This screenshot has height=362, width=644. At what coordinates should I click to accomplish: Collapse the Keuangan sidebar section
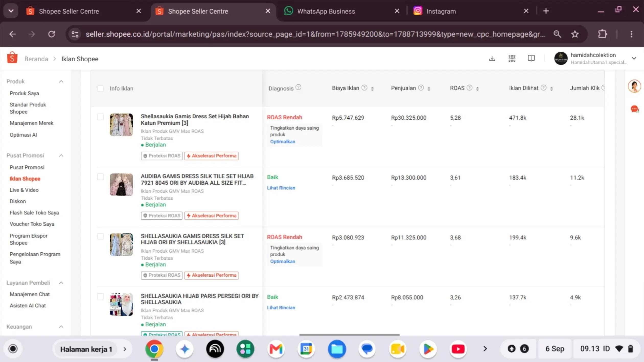pyautogui.click(x=61, y=327)
